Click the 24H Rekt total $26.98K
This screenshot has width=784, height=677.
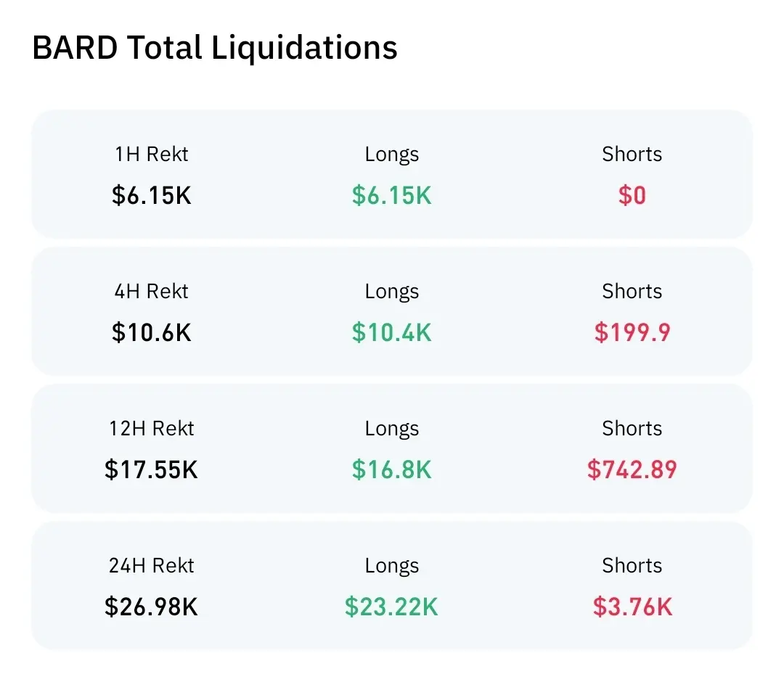(152, 607)
